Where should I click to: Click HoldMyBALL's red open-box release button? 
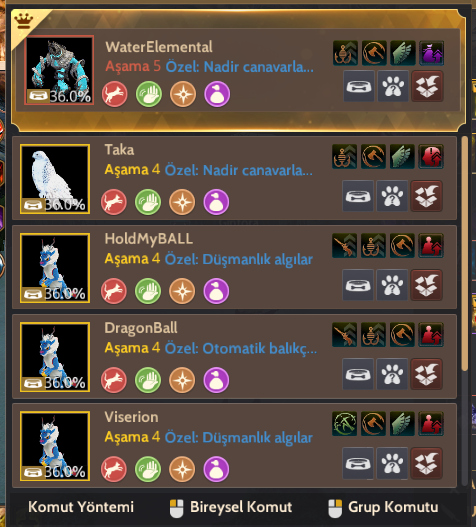point(426,285)
